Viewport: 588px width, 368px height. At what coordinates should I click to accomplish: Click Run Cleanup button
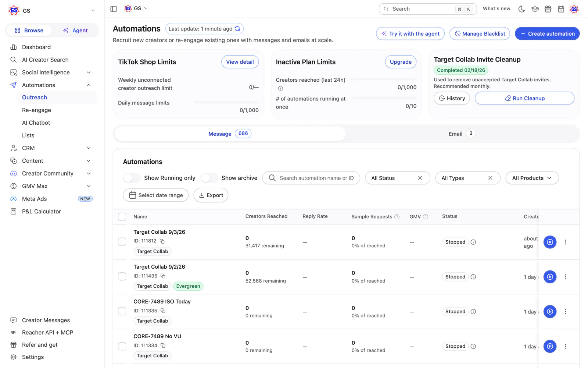click(524, 98)
